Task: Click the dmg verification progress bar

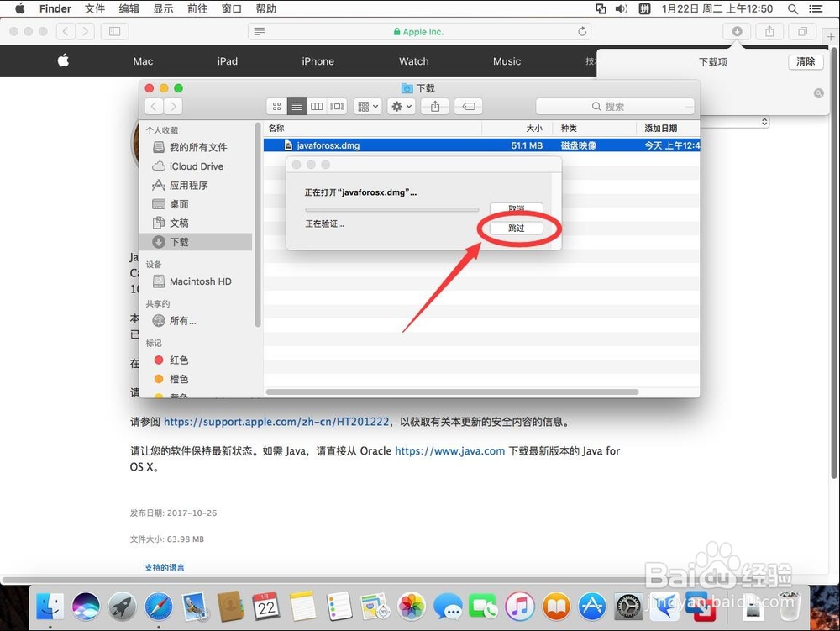Action: [391, 209]
